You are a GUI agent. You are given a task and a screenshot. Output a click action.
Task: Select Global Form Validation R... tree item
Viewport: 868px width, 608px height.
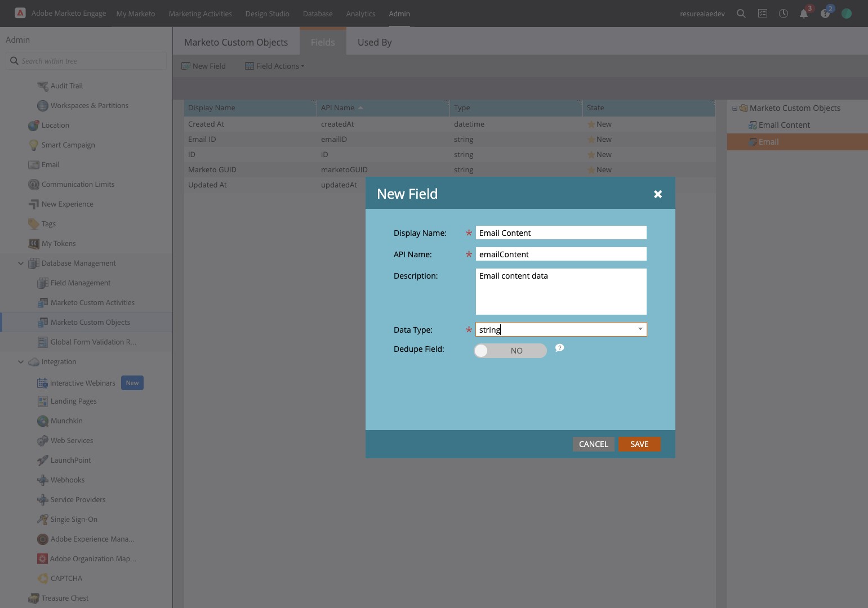pos(94,342)
